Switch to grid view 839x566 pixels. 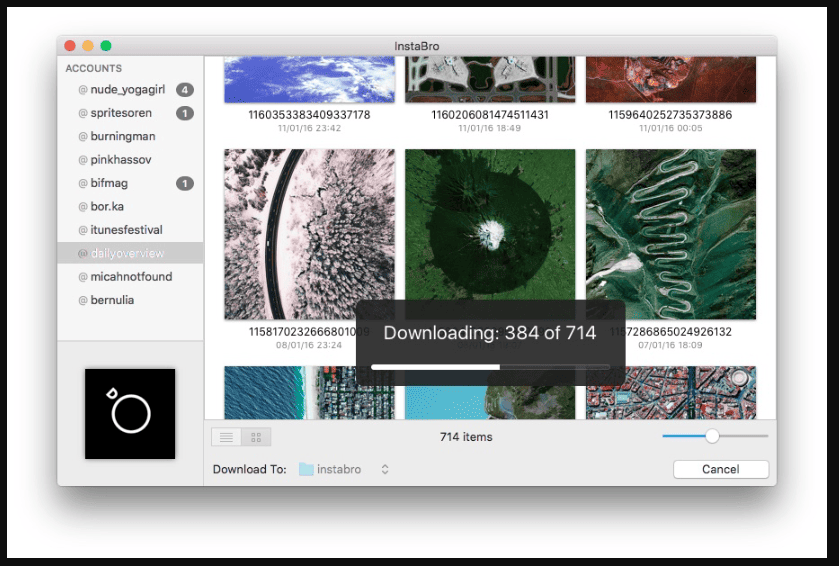pos(256,437)
